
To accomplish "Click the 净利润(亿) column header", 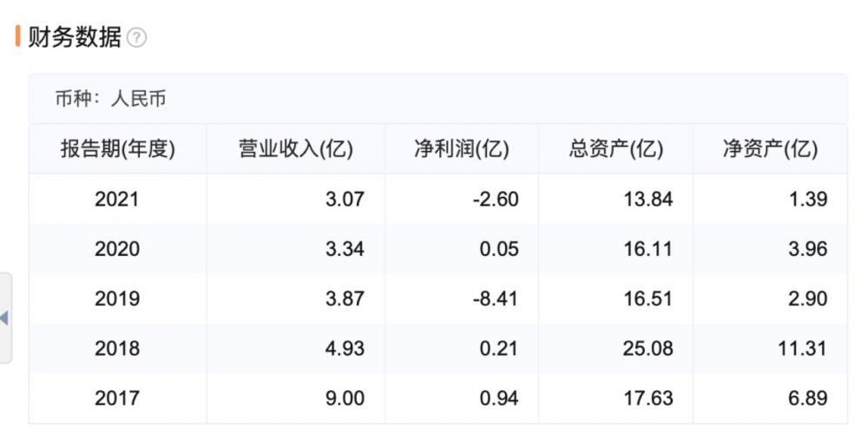I will point(461,149).
